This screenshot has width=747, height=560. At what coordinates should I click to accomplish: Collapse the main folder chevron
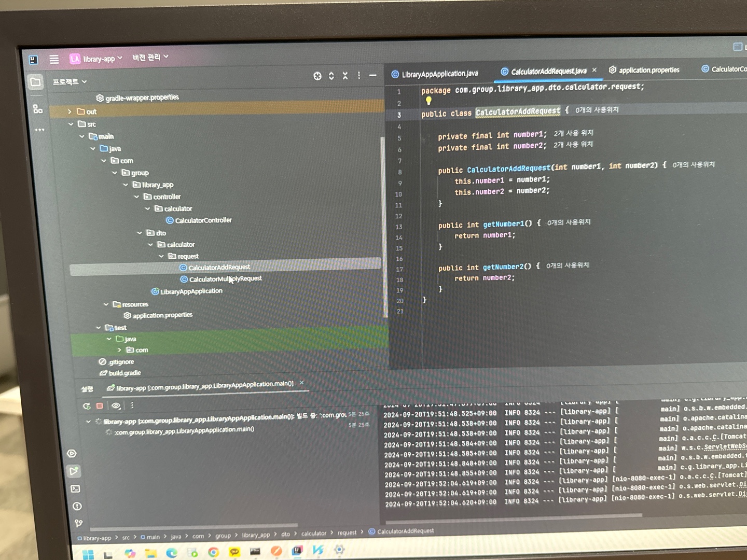pos(81,136)
